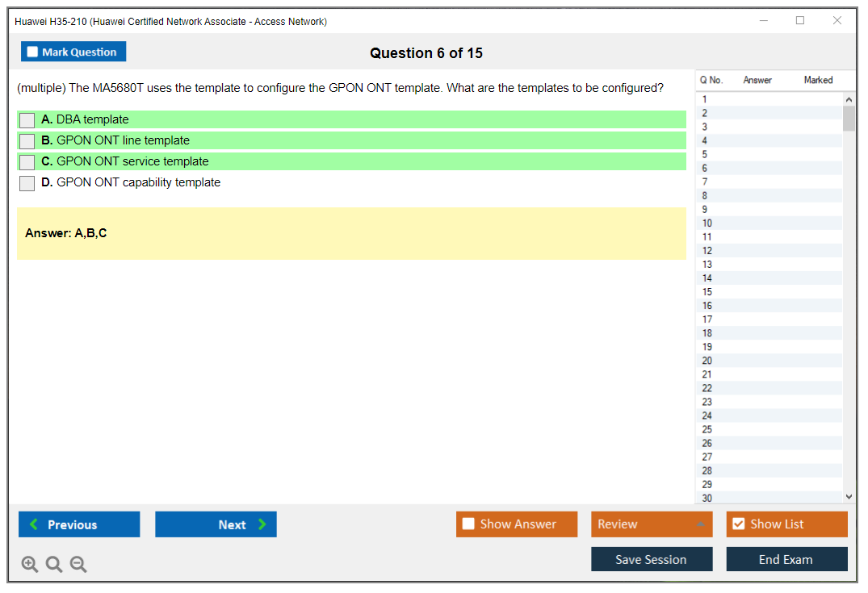Viewport: 868px width, 593px height.
Task: Click the zoom in magnifier icon
Action: [29, 564]
